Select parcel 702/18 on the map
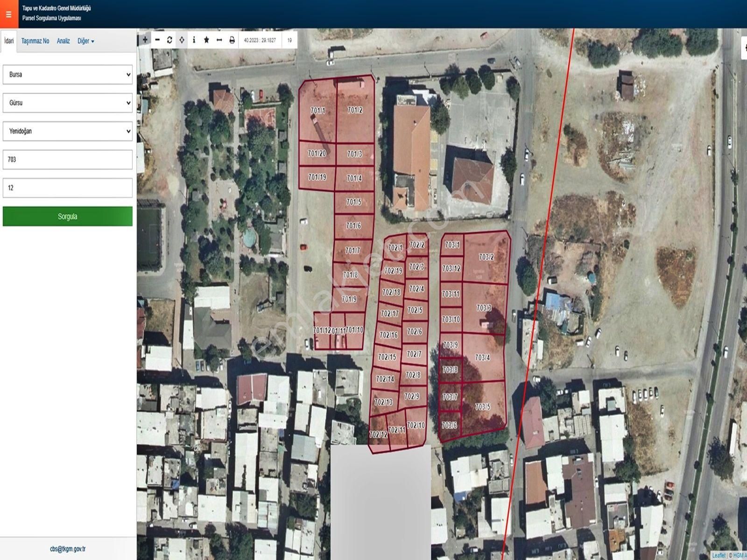 pyautogui.click(x=391, y=292)
